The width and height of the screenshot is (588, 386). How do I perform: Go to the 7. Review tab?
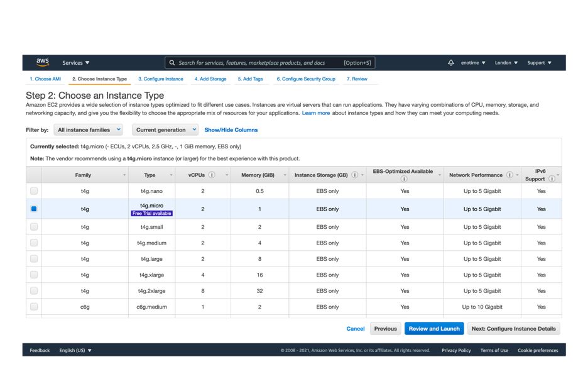pyautogui.click(x=357, y=79)
